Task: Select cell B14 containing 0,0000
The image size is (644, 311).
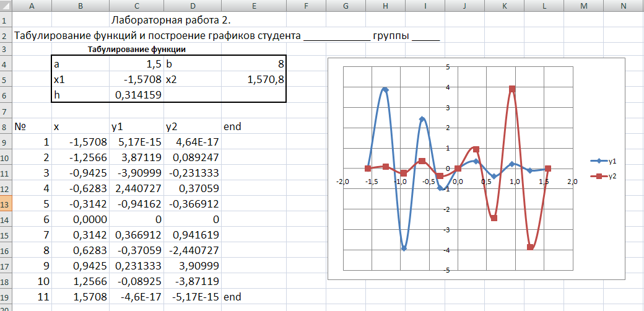Action: [80, 219]
